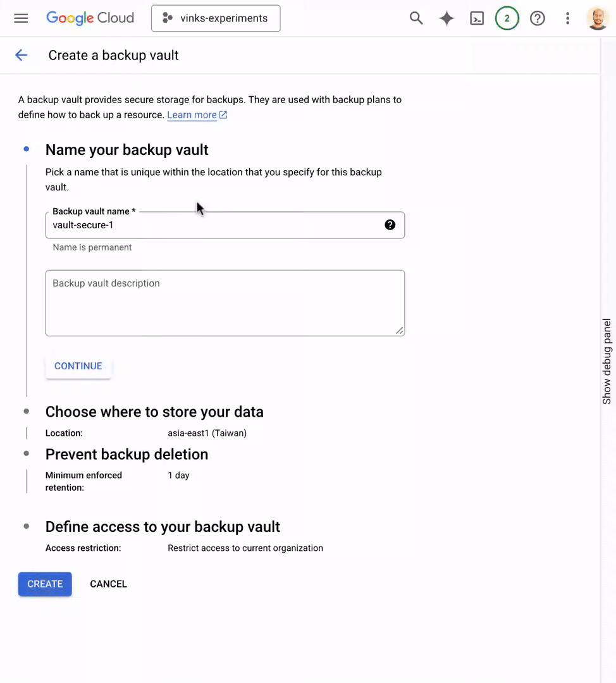Open the Gemini sparkle assistant icon
The height and width of the screenshot is (683, 616).
tap(447, 18)
